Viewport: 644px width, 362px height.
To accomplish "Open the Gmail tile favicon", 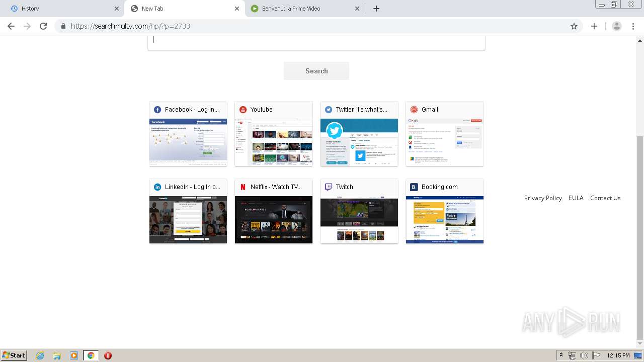I will [x=414, y=110].
